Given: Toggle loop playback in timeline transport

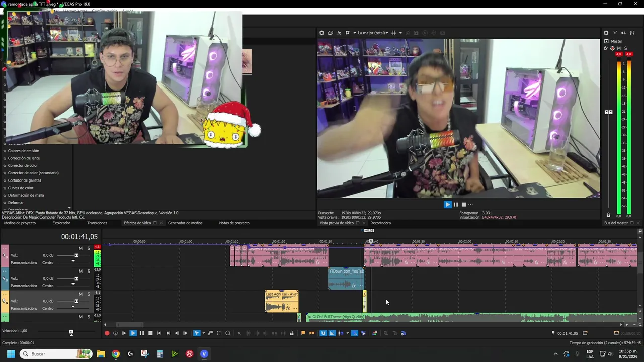Looking at the screenshot, I should pyautogui.click(x=116, y=333).
